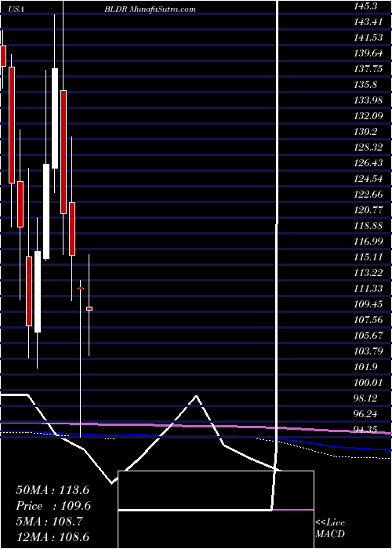This screenshot has height=549, width=392.
Task: Select the small red candle near 109.45
Action: [89, 308]
